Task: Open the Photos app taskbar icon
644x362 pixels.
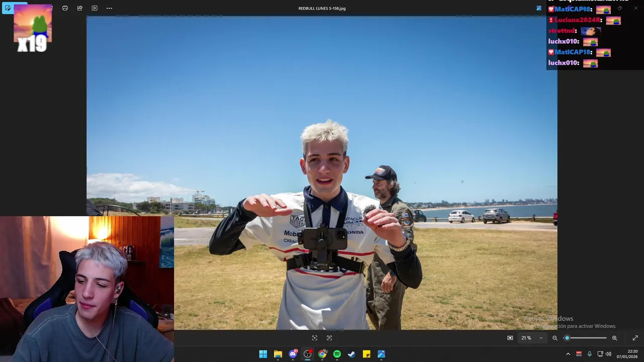Action: [x=381, y=354]
